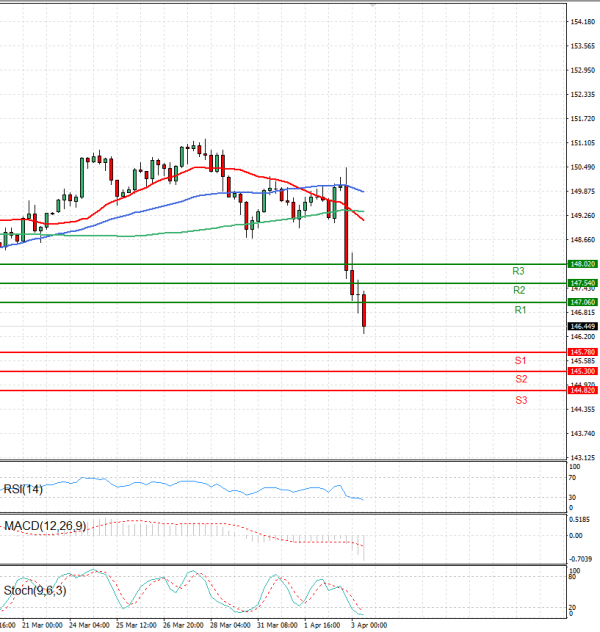Screen dimensions: 600x632
Task: Click the 21 Mar 00:00 time label
Action: (x=42, y=625)
